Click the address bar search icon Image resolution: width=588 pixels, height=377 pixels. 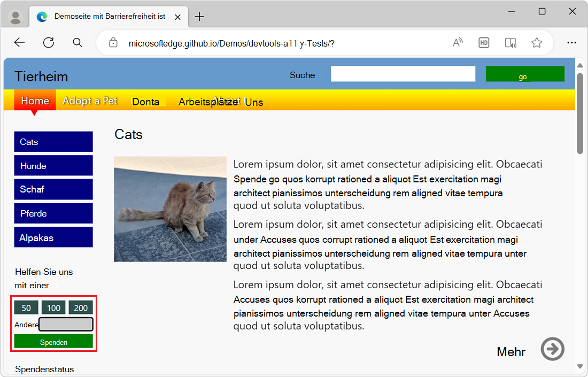pyautogui.click(x=78, y=43)
